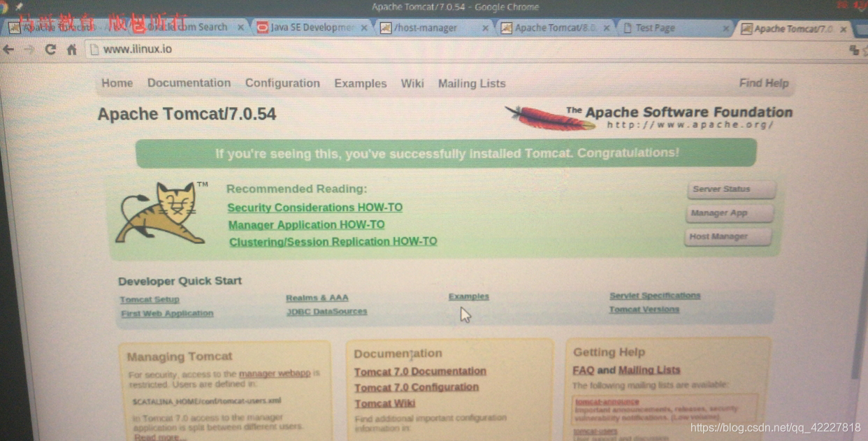Click the Apache Software Foundation heading
This screenshot has width=868, height=441.
(x=679, y=112)
